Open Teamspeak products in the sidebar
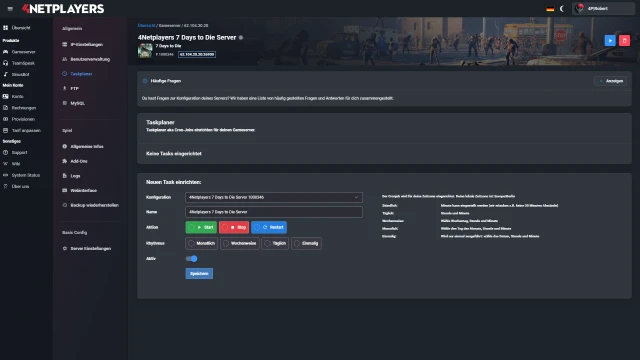The image size is (640, 360). (19, 63)
